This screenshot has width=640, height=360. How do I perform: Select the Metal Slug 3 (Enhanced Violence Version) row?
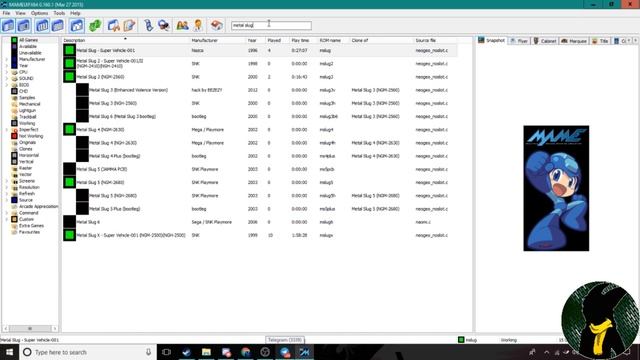(260, 90)
